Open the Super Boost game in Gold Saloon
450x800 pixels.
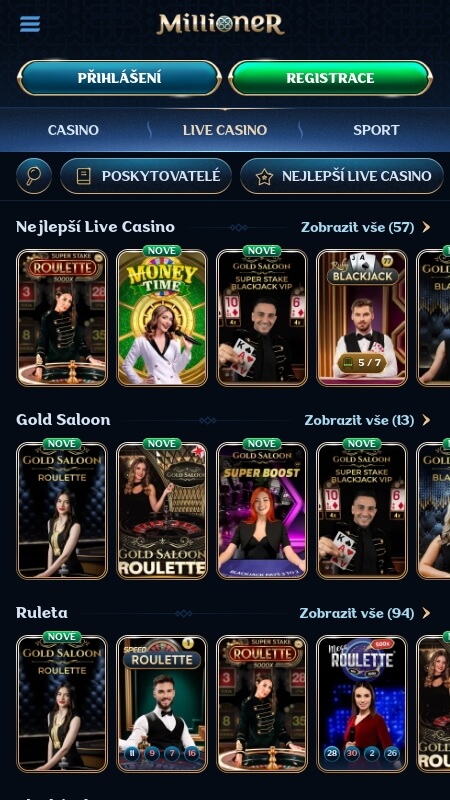262,510
